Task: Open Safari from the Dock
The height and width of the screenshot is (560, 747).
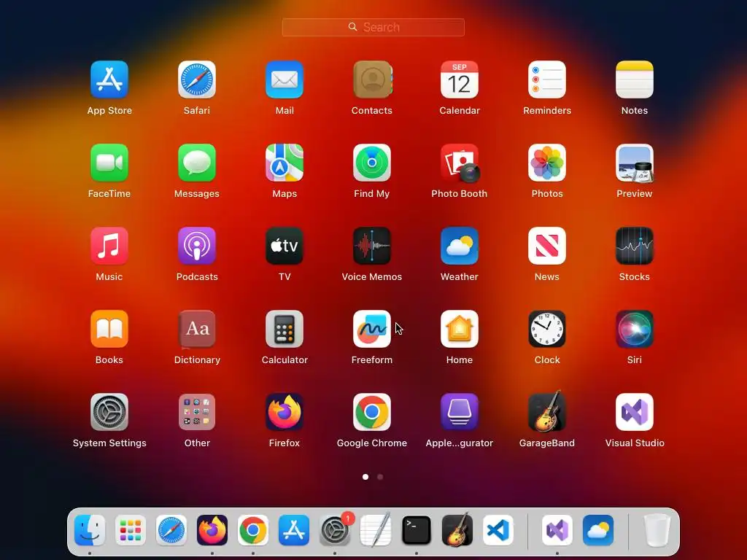Action: [x=171, y=530]
